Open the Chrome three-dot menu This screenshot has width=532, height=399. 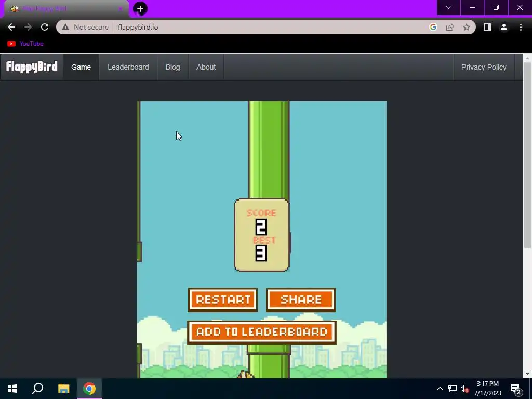[x=521, y=27]
